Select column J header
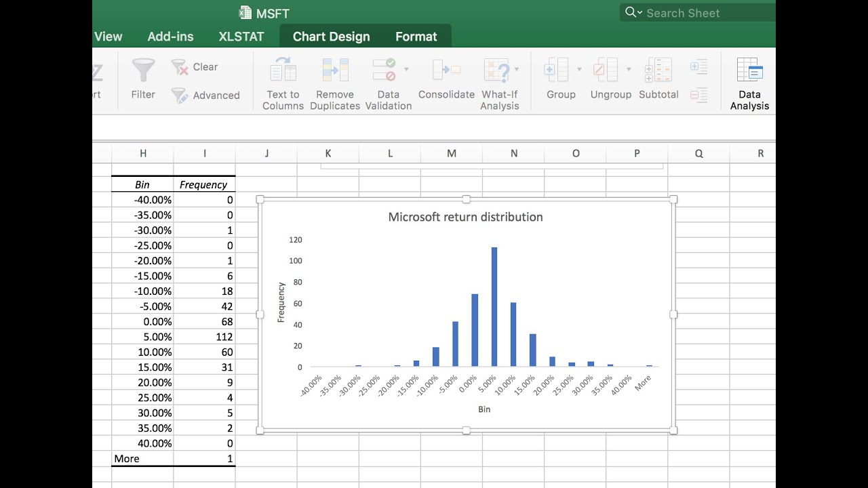Viewport: 868px width, 488px height. [267, 153]
